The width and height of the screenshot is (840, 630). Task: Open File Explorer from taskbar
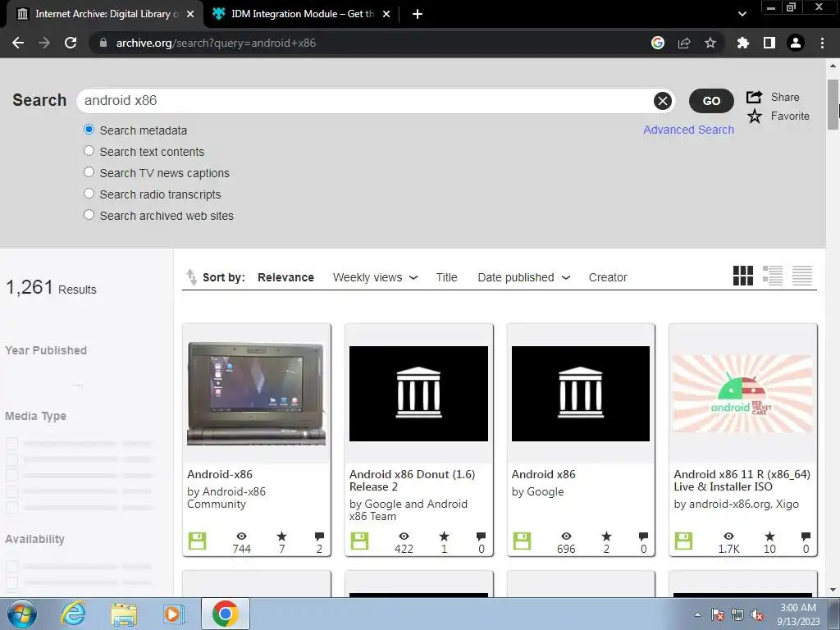click(x=124, y=614)
